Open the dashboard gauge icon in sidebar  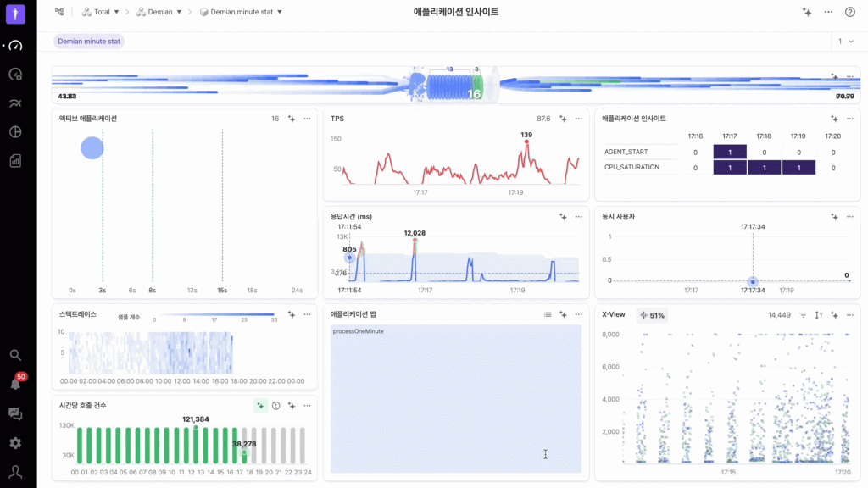click(x=15, y=46)
